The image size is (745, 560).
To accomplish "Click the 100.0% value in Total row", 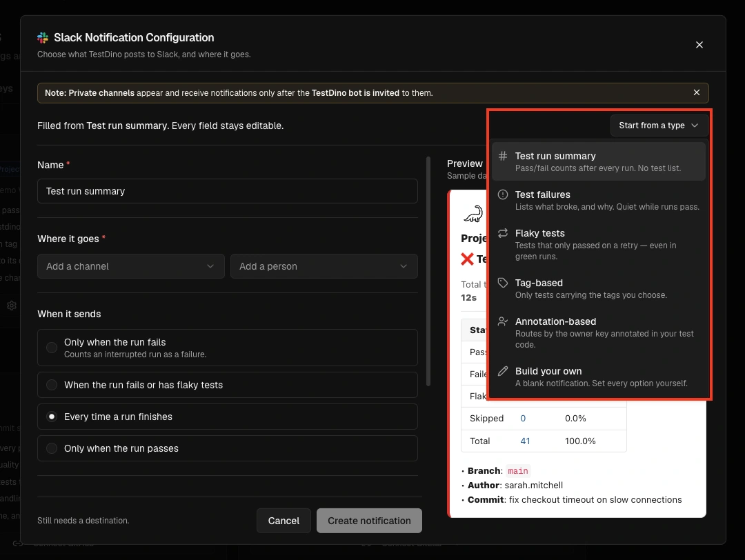I will tap(580, 441).
